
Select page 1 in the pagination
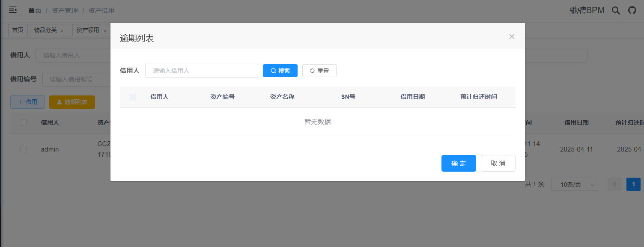[x=633, y=184]
